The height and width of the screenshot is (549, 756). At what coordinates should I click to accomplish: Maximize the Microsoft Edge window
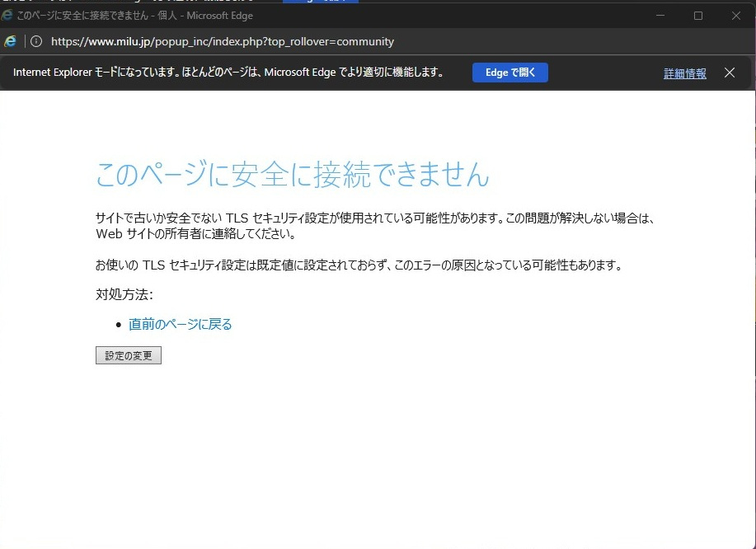pos(697,16)
